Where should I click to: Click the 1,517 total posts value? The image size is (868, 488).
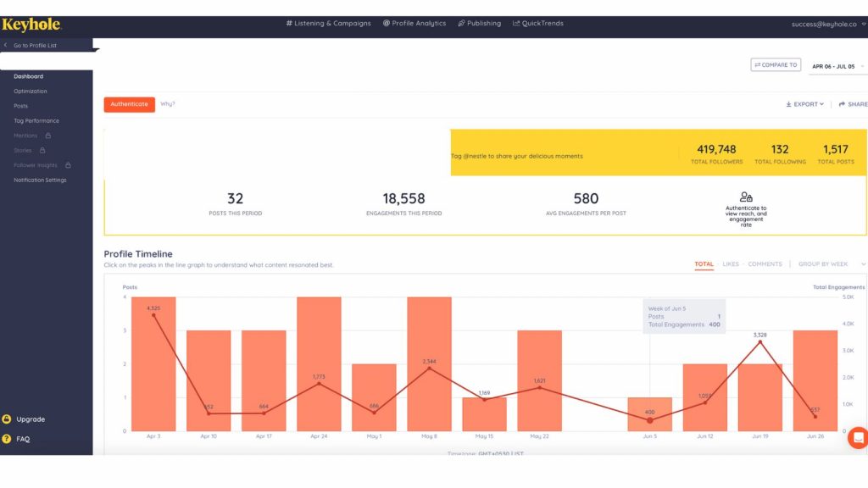tap(836, 149)
